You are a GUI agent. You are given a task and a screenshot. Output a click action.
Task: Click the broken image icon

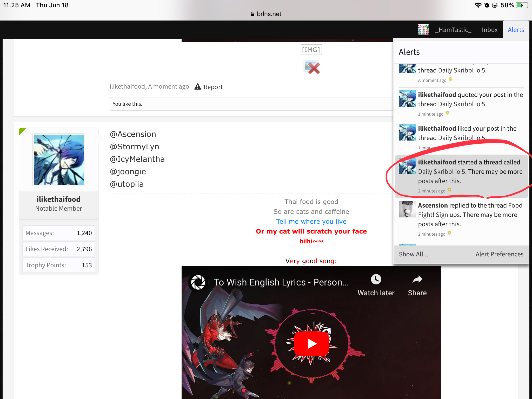coord(312,67)
